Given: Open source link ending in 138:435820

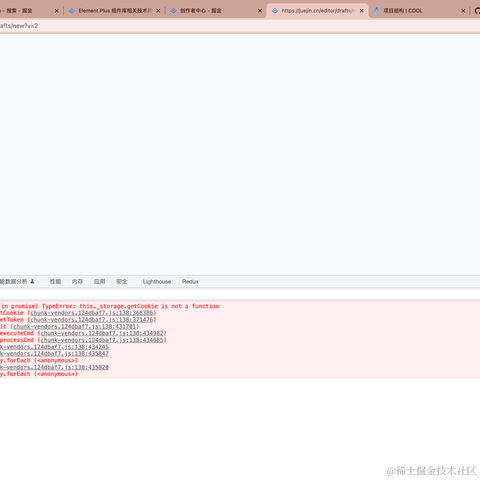Looking at the screenshot, I should pos(54,367).
